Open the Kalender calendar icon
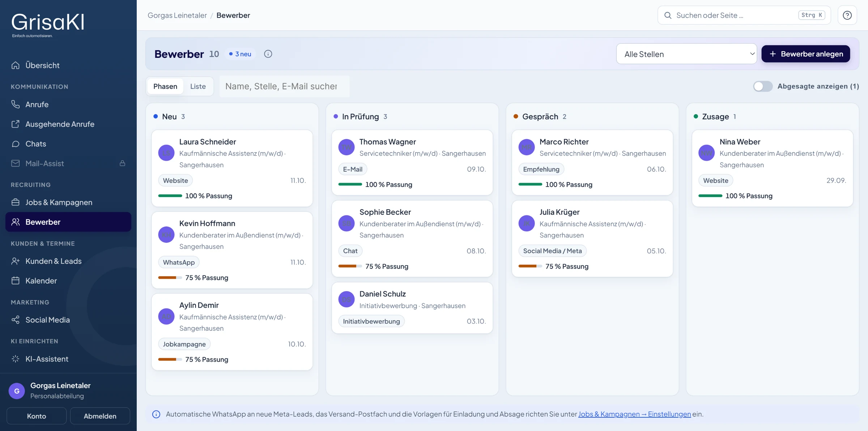This screenshot has height=431, width=868. click(x=15, y=281)
